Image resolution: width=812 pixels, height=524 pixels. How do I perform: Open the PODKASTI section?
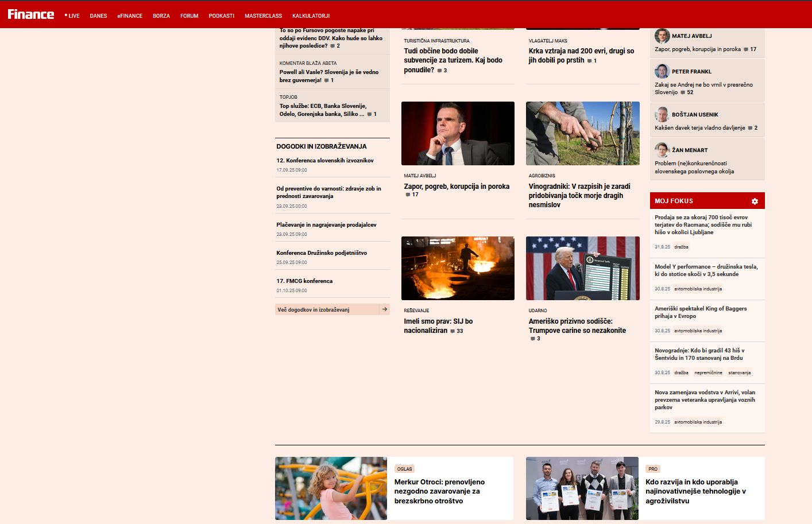click(221, 16)
